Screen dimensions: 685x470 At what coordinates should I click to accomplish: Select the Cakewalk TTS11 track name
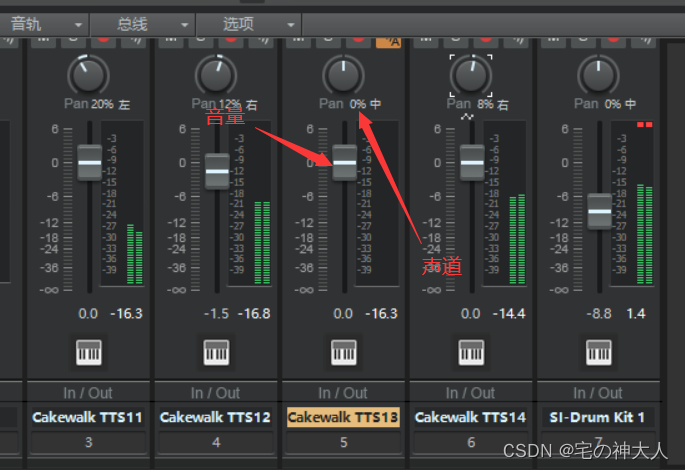coord(88,417)
